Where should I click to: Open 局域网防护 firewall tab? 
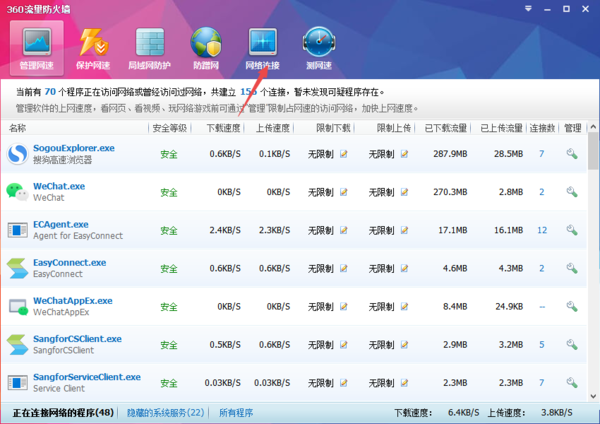coord(150,48)
